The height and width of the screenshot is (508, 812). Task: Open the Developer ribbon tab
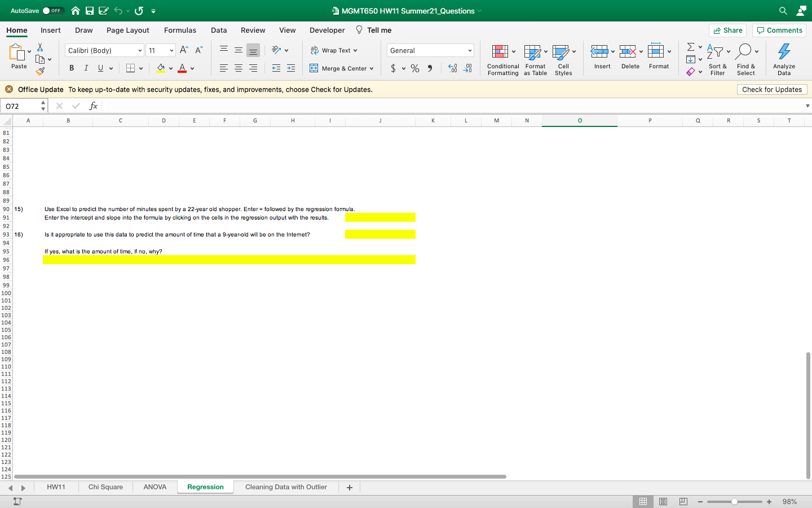[327, 30]
